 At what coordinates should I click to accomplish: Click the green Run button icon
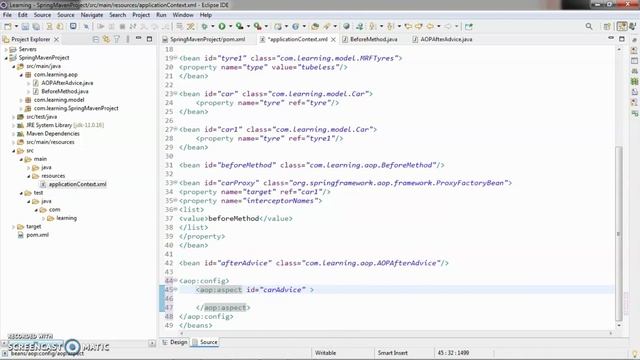pyautogui.click(x=222, y=27)
